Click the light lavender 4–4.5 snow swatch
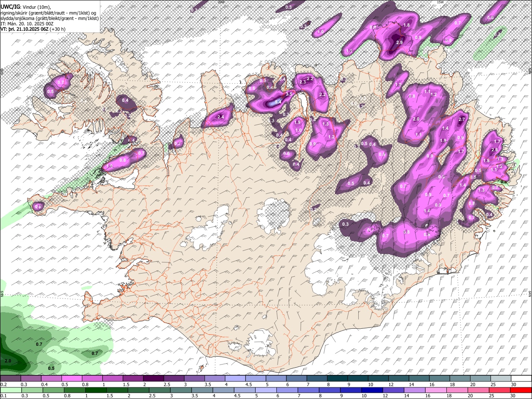 click(234, 379)
